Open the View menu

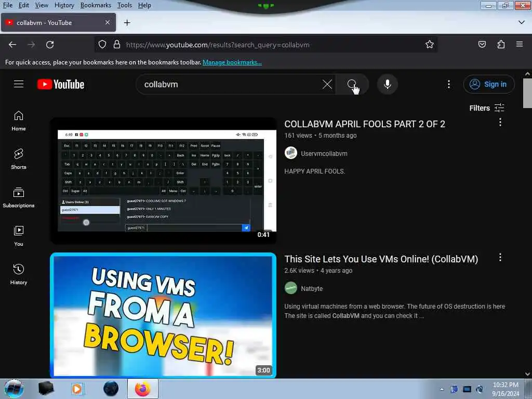coord(42,5)
